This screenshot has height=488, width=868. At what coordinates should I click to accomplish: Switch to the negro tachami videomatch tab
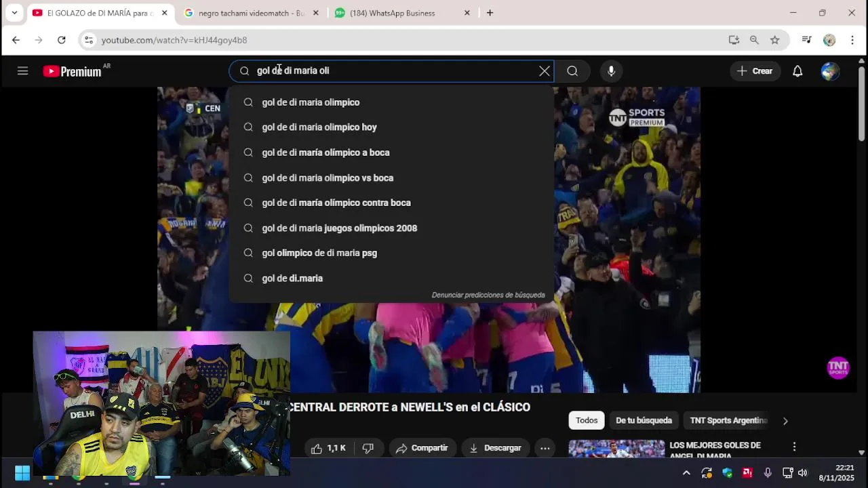click(252, 13)
